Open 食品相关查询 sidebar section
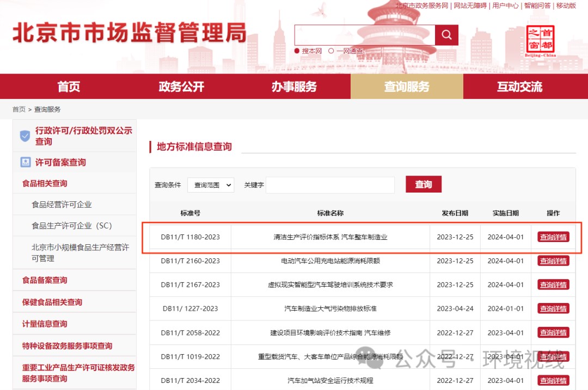The height and width of the screenshot is (390, 588). [x=45, y=183]
